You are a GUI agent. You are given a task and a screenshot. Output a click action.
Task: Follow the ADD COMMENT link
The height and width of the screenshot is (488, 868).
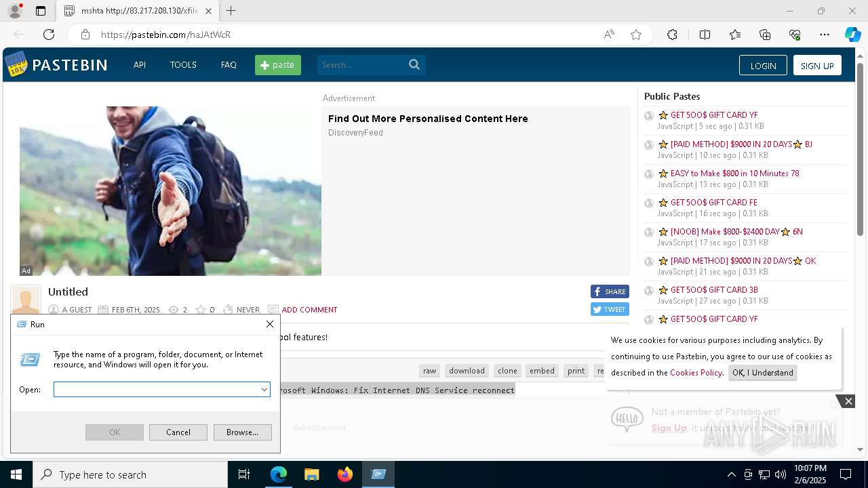click(x=309, y=310)
